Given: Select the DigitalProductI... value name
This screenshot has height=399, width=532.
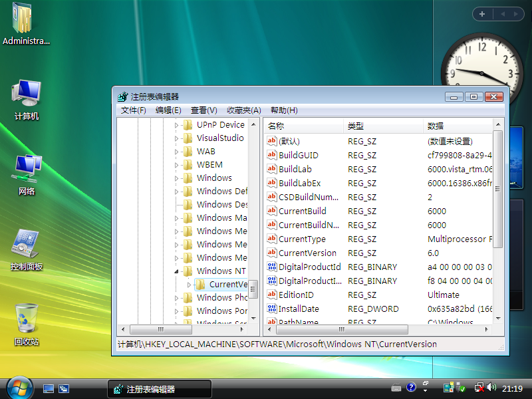Looking at the screenshot, I should click(x=310, y=281).
